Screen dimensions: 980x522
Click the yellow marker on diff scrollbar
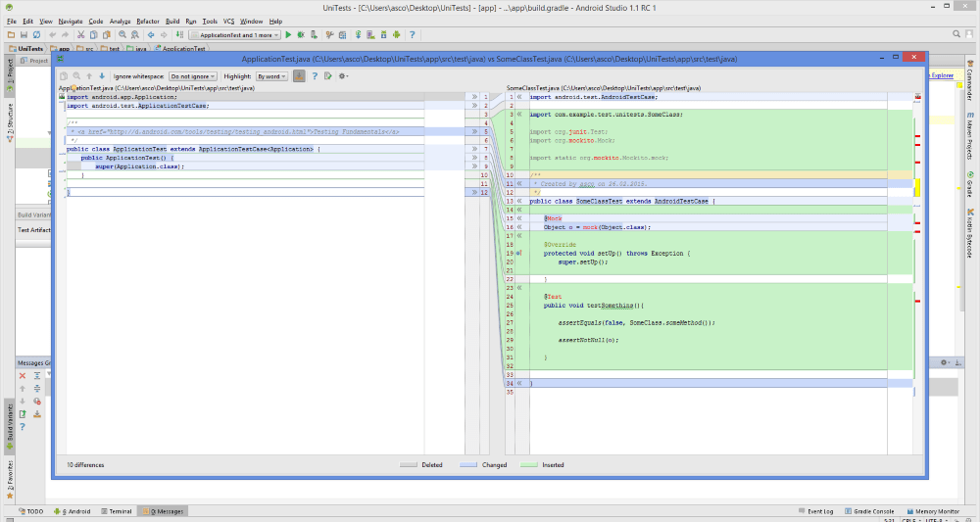point(917,187)
